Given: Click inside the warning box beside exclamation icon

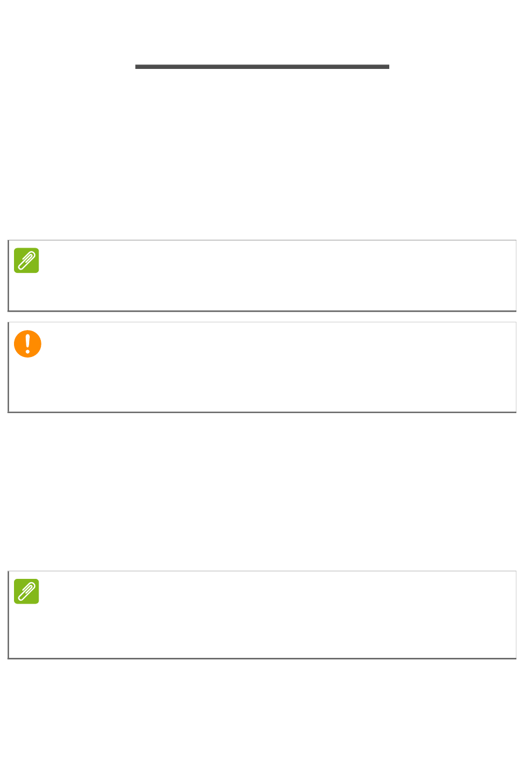Looking at the screenshot, I should [x=278, y=367].
